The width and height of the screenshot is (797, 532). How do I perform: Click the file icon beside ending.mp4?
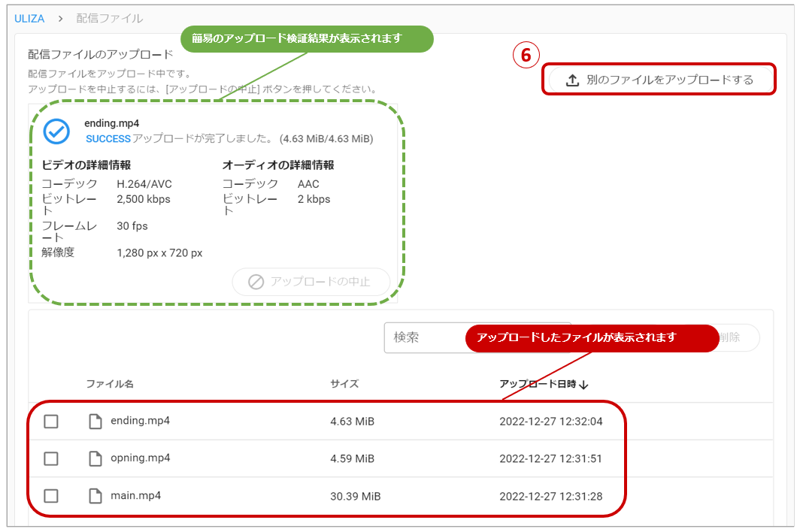(x=95, y=422)
